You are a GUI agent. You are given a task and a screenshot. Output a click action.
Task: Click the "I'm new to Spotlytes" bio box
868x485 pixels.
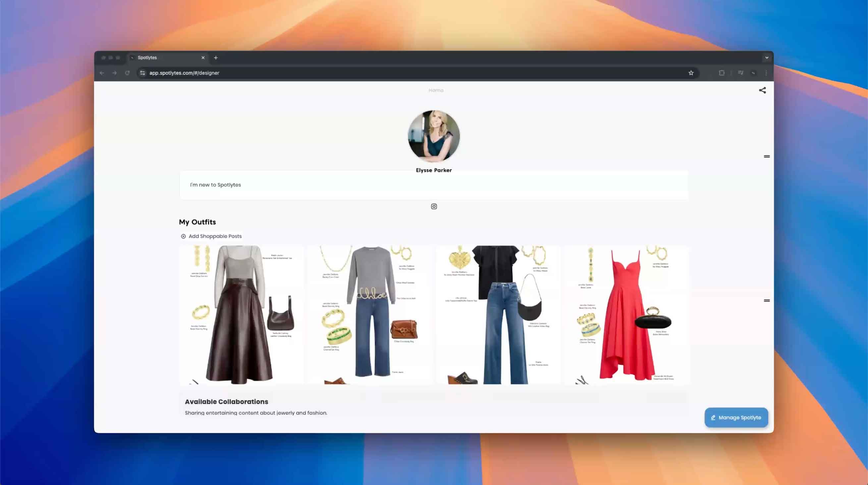[x=434, y=185]
